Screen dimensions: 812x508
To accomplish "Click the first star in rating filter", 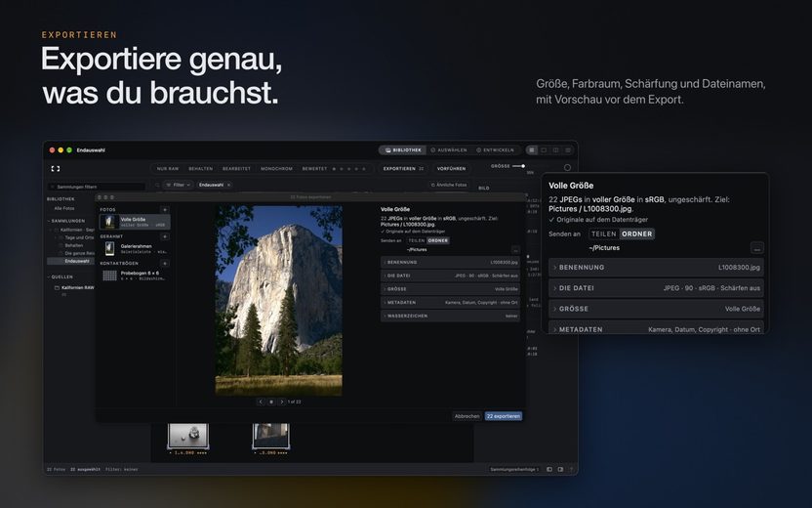I will [334, 168].
